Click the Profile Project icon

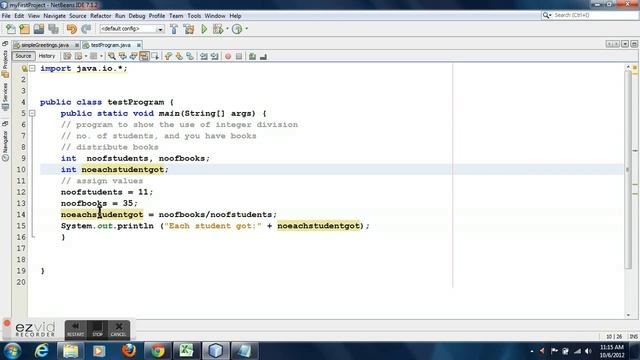(237, 29)
